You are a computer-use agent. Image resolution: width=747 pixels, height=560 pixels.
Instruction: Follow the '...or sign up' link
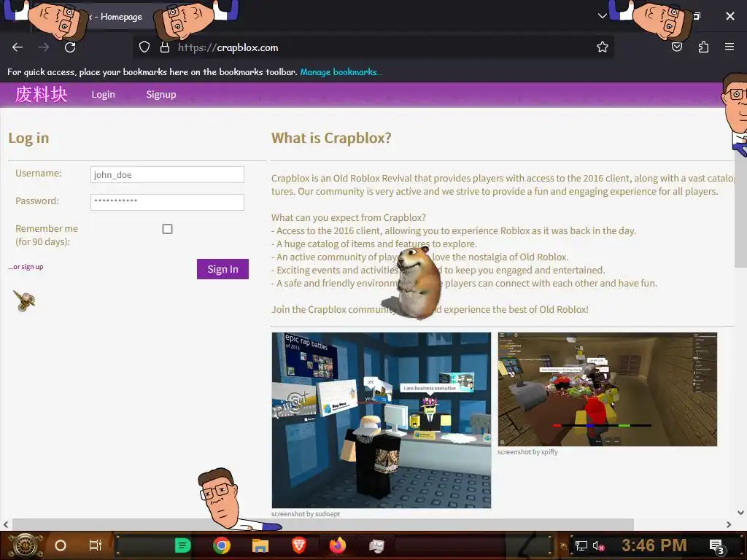pyautogui.click(x=26, y=267)
